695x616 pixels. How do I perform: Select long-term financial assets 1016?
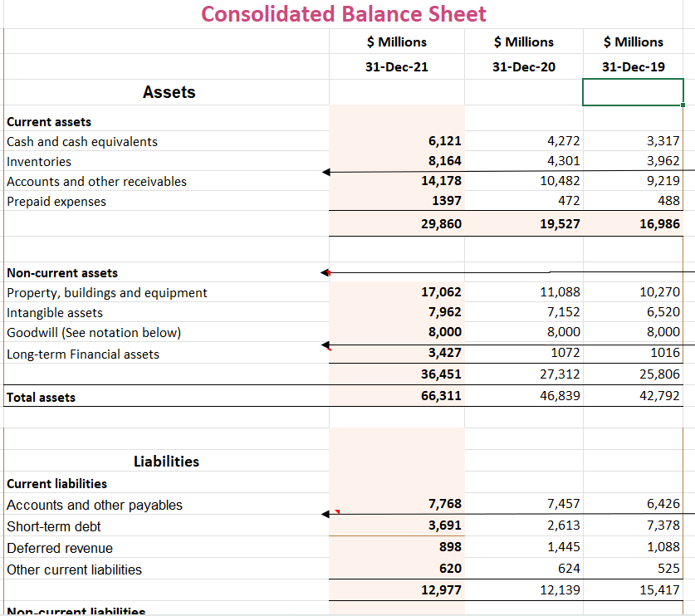665,353
